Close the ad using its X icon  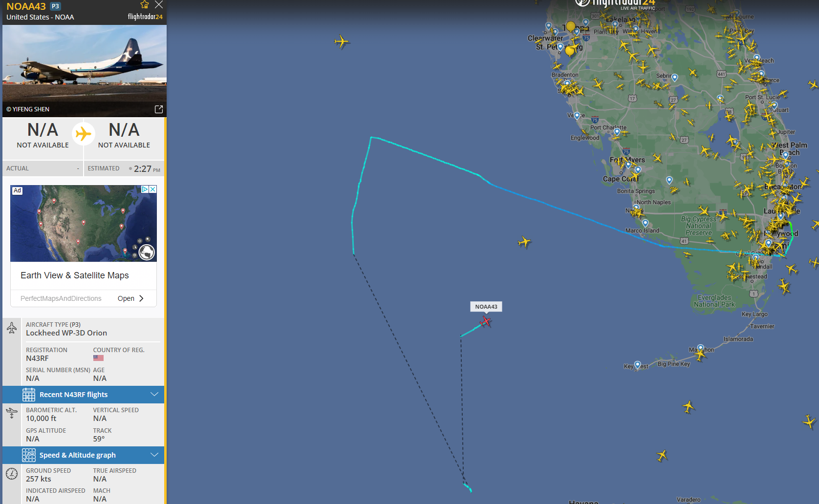tap(153, 189)
